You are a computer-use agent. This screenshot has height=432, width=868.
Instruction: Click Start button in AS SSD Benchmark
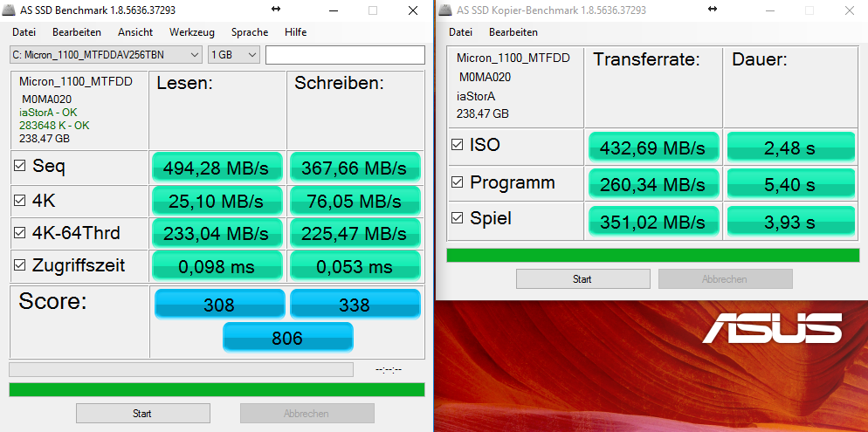143,413
